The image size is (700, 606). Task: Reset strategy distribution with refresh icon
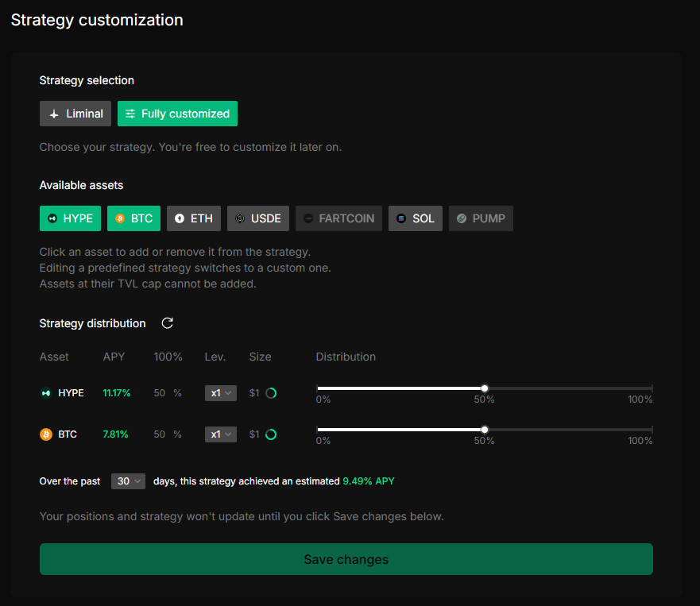pyautogui.click(x=168, y=323)
